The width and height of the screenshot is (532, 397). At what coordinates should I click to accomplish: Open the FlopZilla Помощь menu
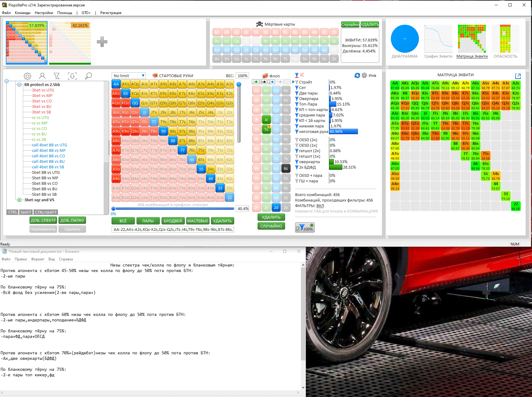pos(65,13)
